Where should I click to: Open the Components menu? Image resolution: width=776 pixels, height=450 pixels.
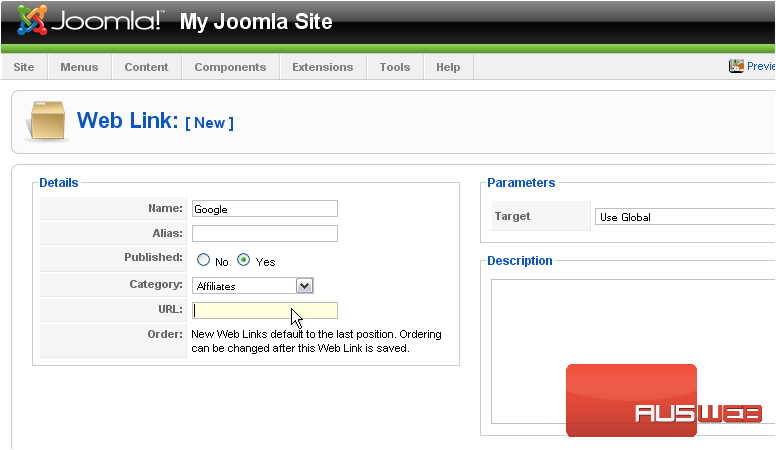coord(230,67)
